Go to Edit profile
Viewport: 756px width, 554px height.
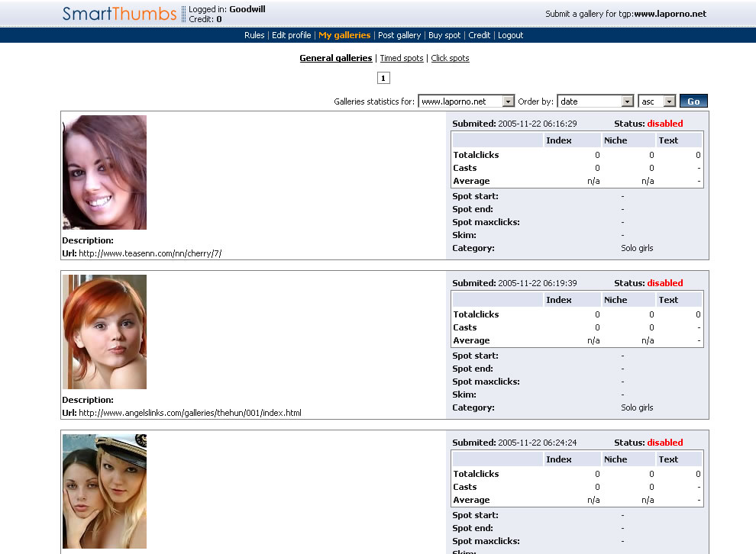[291, 35]
